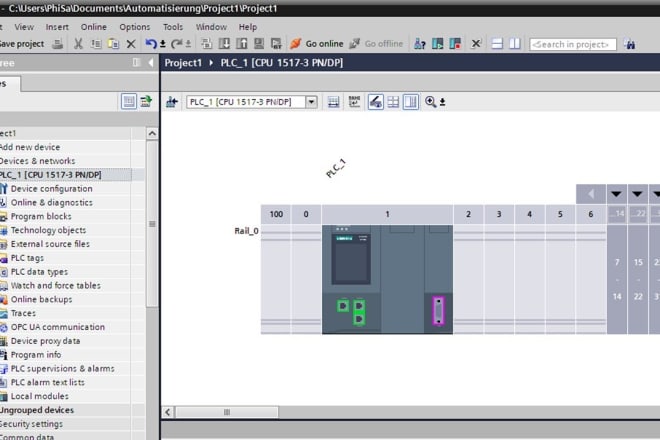The width and height of the screenshot is (660, 440).
Task: Click the horizontal scrollbar left arrow
Action: pos(168,412)
